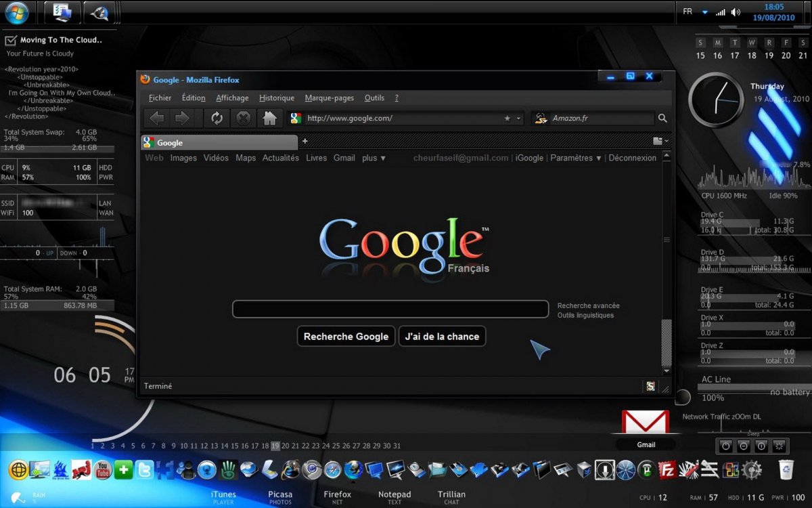The image size is (812, 508).
Task: Follow the Actualités link
Action: (281, 158)
